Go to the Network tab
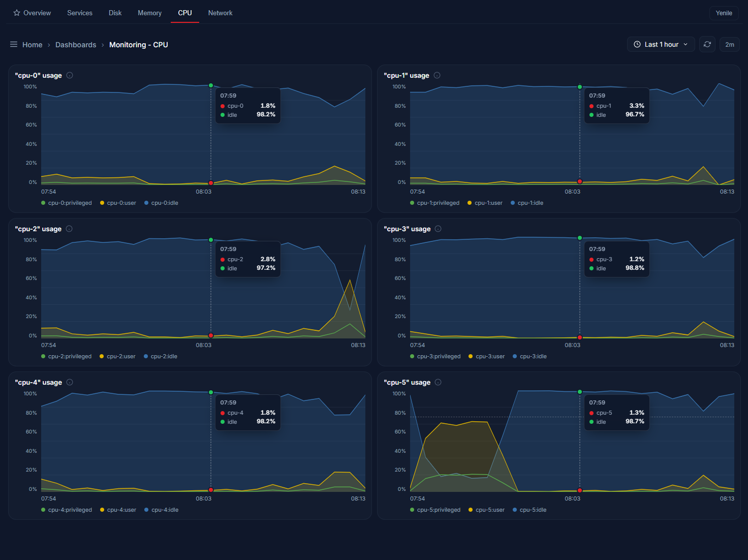 220,13
